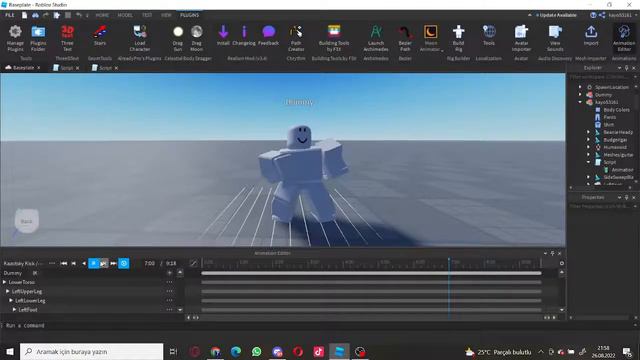Click the new file icon in quick toolbar
Viewport: 640px width, 360px height.
(x=24, y=15)
